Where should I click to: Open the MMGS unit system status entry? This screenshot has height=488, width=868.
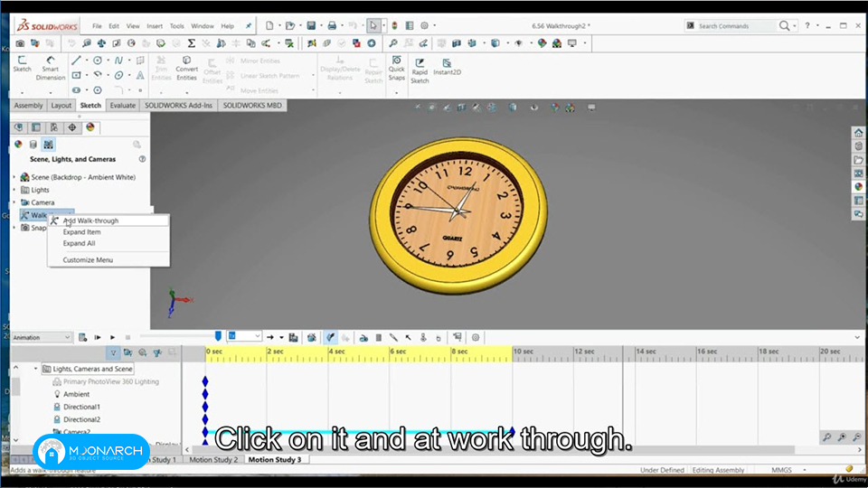coord(781,470)
